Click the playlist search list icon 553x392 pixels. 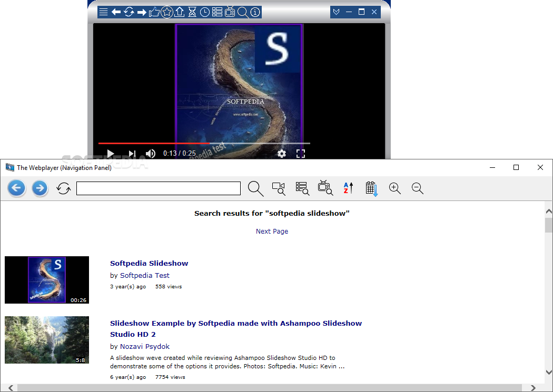pos(302,188)
